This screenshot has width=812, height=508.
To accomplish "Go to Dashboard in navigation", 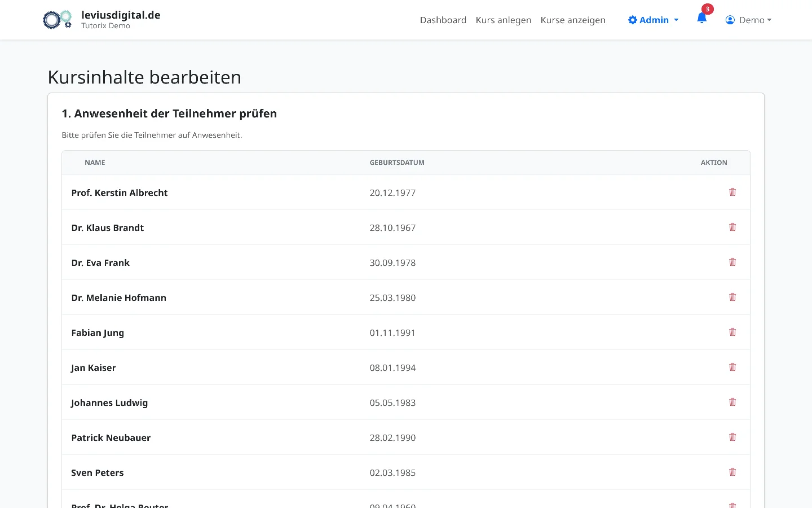I will [443, 20].
